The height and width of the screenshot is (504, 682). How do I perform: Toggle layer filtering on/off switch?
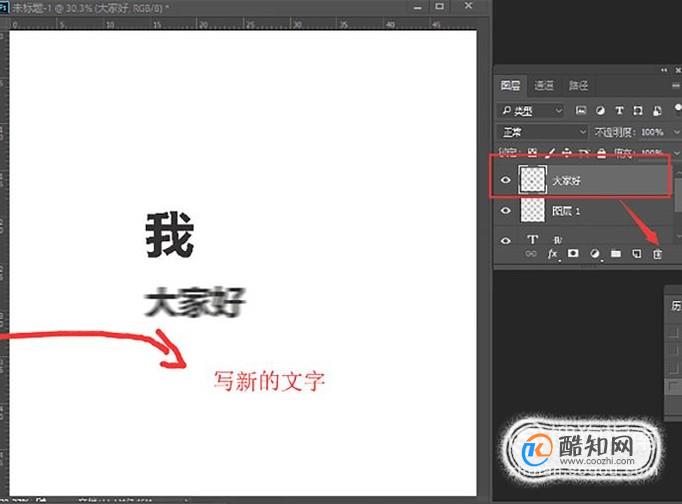[x=678, y=107]
